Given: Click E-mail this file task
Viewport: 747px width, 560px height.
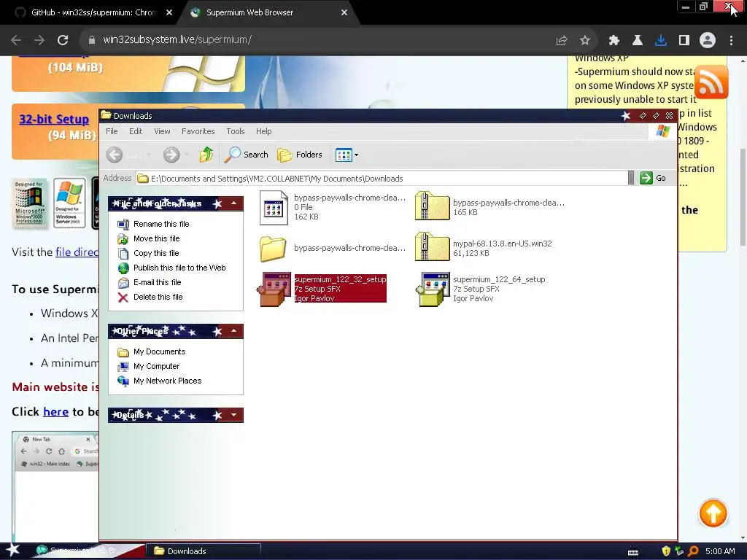Looking at the screenshot, I should [158, 282].
